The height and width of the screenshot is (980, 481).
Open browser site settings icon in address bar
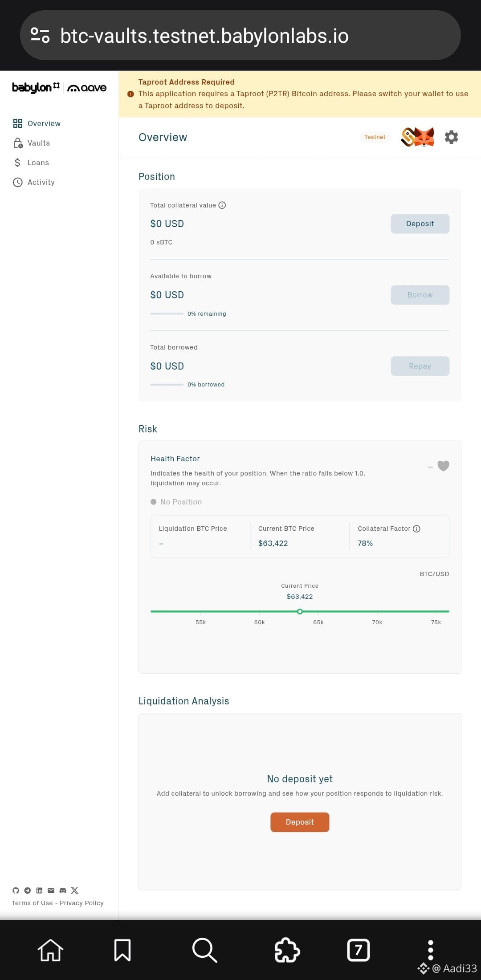coord(40,35)
